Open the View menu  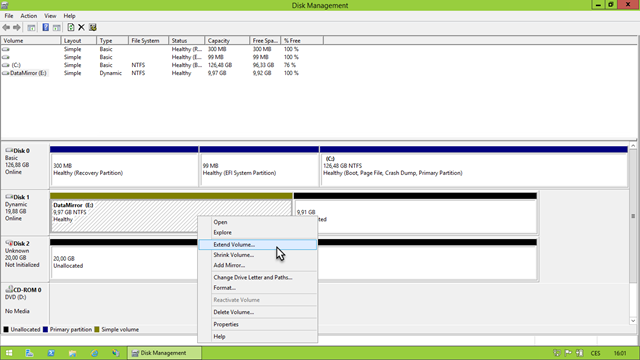(50, 16)
